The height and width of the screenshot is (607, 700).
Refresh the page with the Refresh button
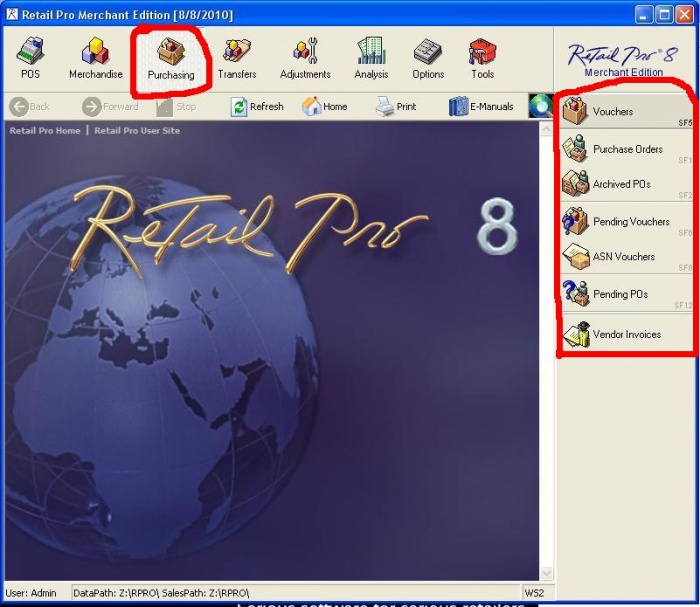[x=257, y=107]
